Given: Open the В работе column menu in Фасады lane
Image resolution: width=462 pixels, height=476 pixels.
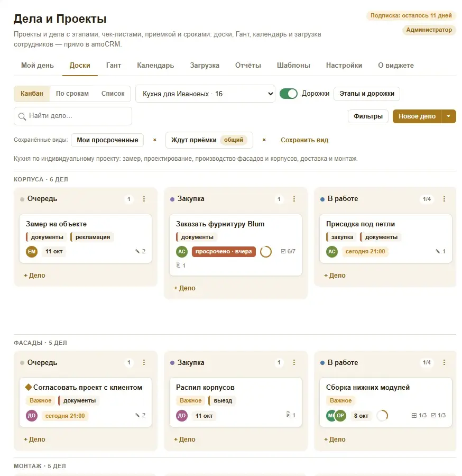Looking at the screenshot, I should (x=444, y=362).
